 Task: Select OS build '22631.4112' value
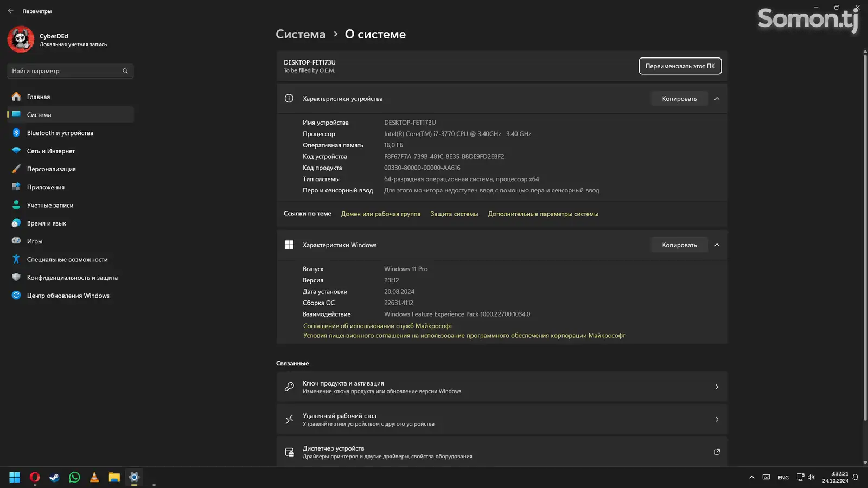(x=399, y=303)
